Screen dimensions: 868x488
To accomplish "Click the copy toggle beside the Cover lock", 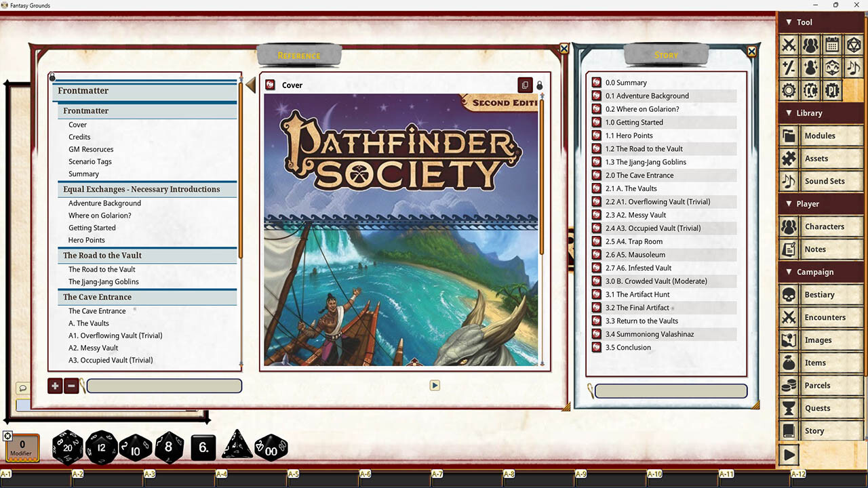I will pos(526,85).
